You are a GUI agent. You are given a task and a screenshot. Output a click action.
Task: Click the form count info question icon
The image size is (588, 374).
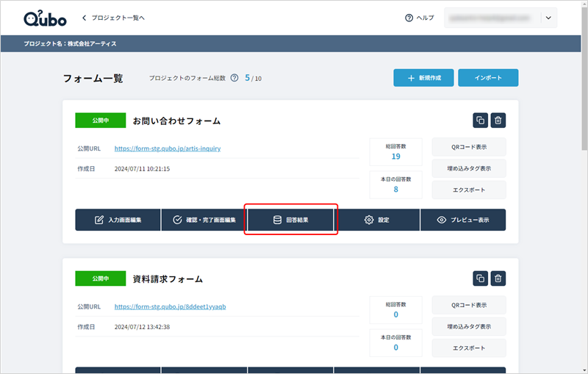(234, 78)
